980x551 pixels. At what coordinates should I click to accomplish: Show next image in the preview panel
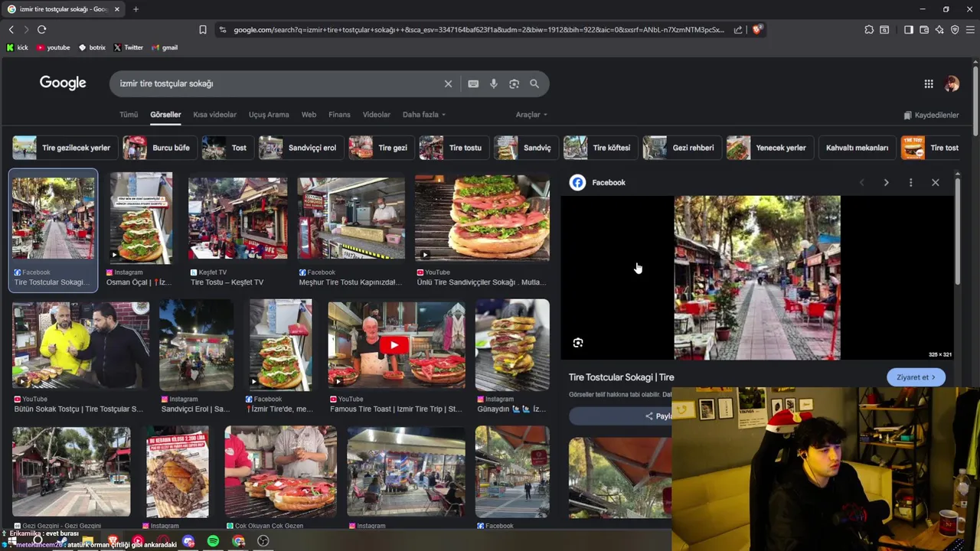point(886,182)
